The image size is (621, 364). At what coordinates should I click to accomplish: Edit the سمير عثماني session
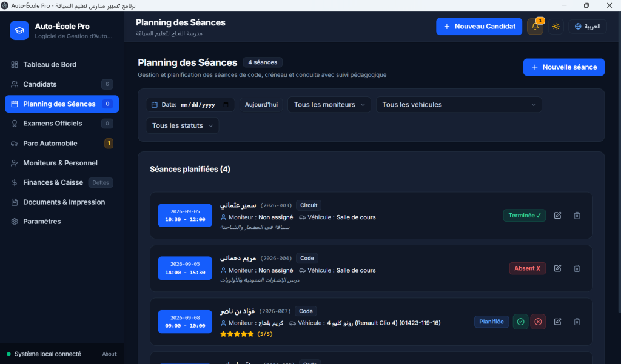[558, 215]
